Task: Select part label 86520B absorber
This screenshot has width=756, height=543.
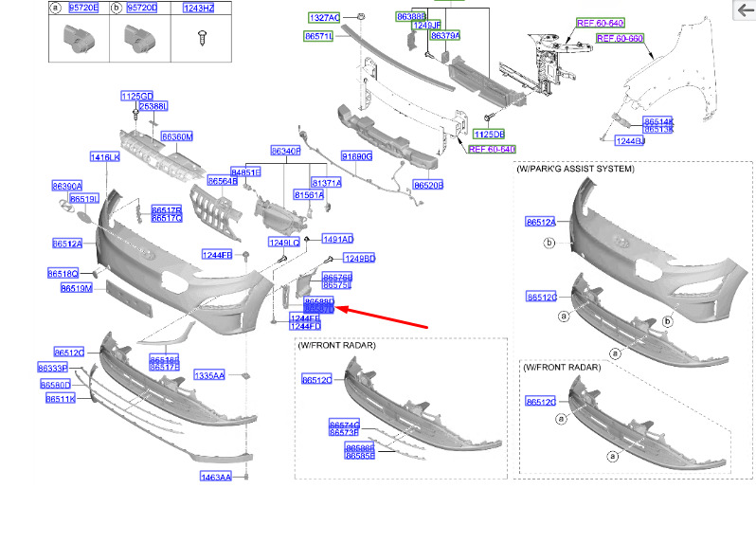Action: click(428, 185)
